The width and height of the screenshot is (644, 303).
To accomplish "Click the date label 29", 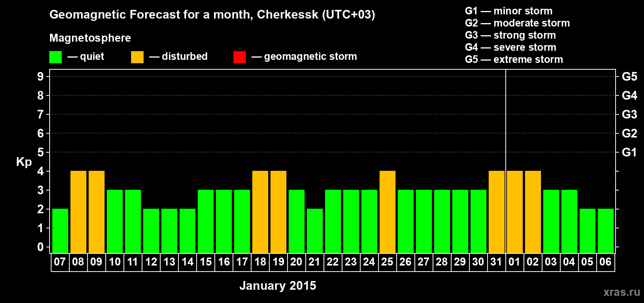I will [x=460, y=262].
